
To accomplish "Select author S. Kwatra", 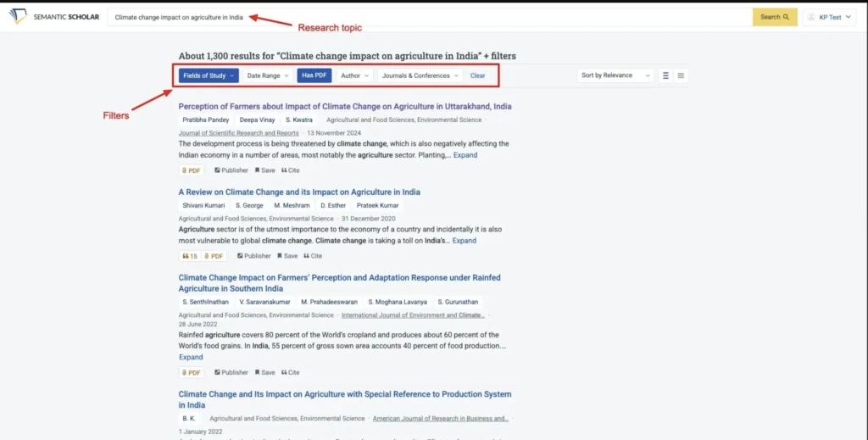I will tap(299, 120).
